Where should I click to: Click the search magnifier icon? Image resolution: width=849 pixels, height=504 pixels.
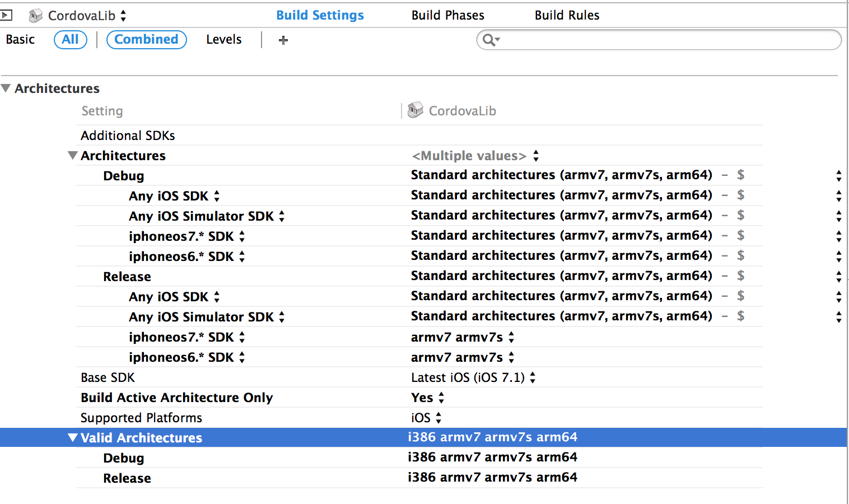[x=491, y=40]
